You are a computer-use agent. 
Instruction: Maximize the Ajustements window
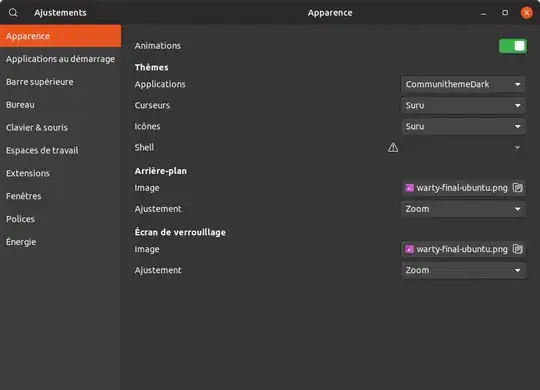tap(505, 13)
